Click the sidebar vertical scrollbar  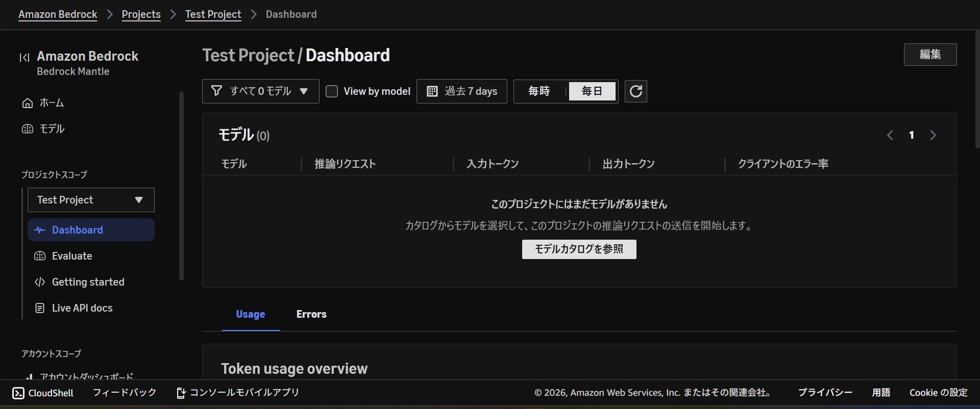[x=181, y=186]
